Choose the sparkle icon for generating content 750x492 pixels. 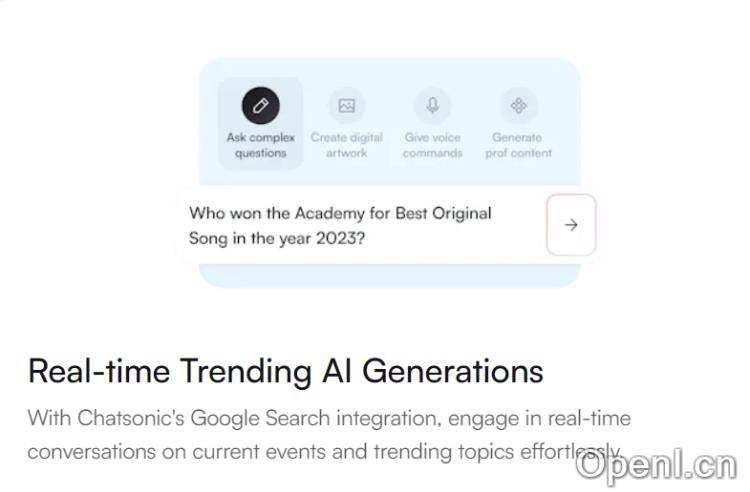tap(518, 105)
